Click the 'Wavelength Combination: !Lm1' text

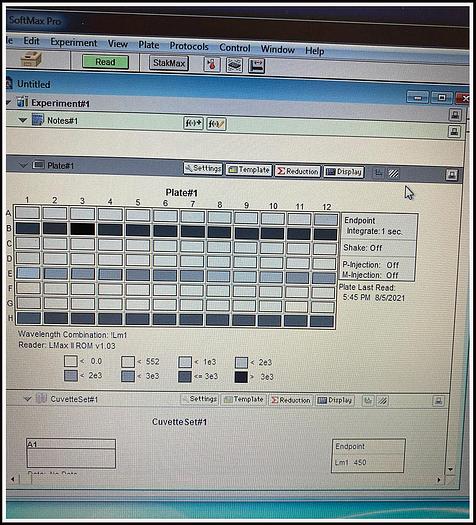coord(73,334)
